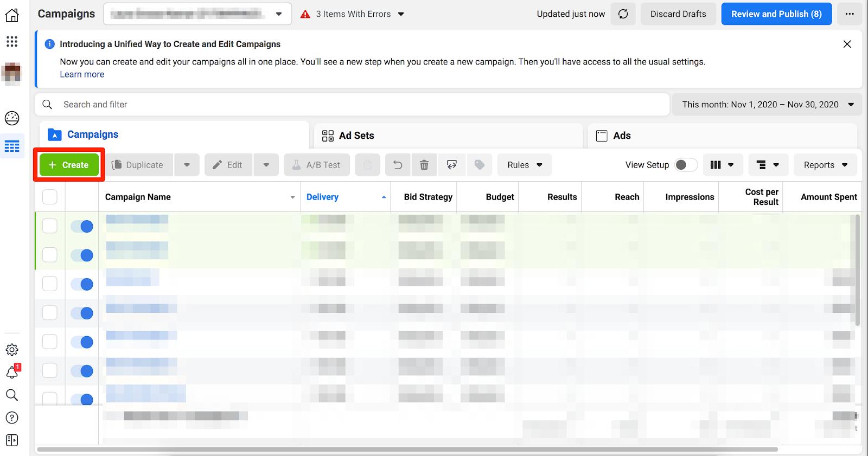Tick the third campaign row checkbox
The image size is (868, 456).
pos(50,284)
